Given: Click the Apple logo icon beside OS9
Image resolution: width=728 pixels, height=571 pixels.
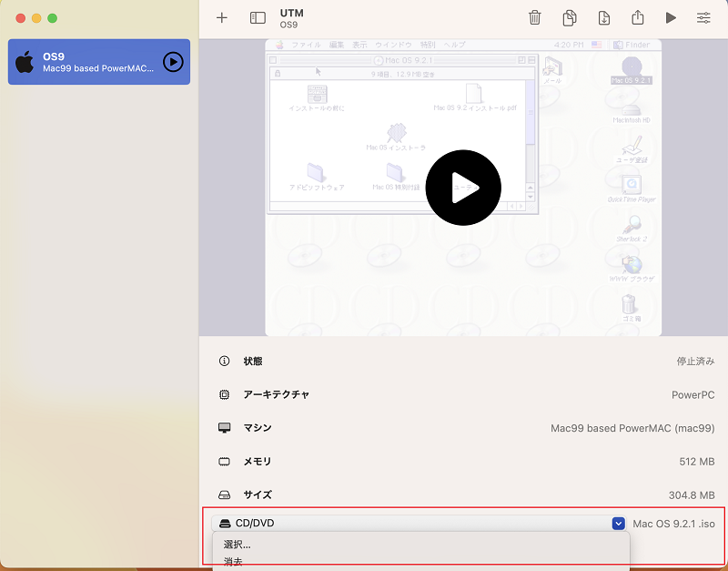Looking at the screenshot, I should click(x=25, y=62).
